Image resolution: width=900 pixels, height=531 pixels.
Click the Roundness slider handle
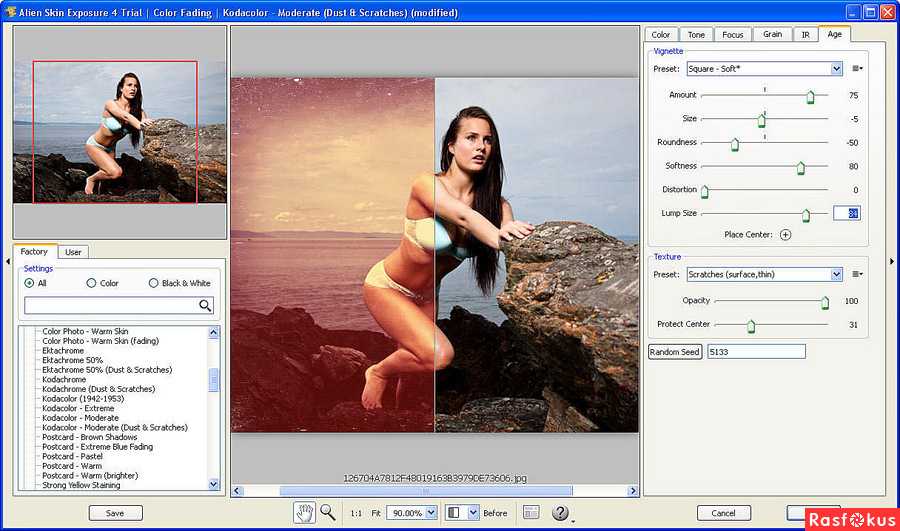tap(735, 144)
